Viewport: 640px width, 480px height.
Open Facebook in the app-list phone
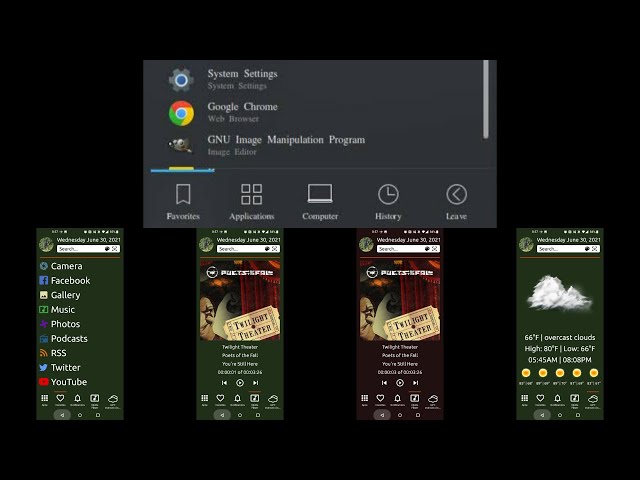(x=65, y=280)
